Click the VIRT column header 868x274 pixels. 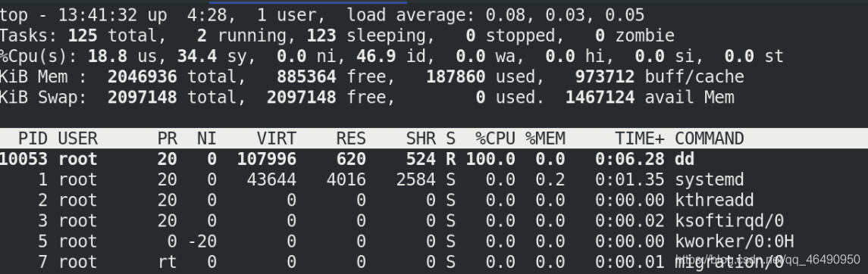[276, 138]
